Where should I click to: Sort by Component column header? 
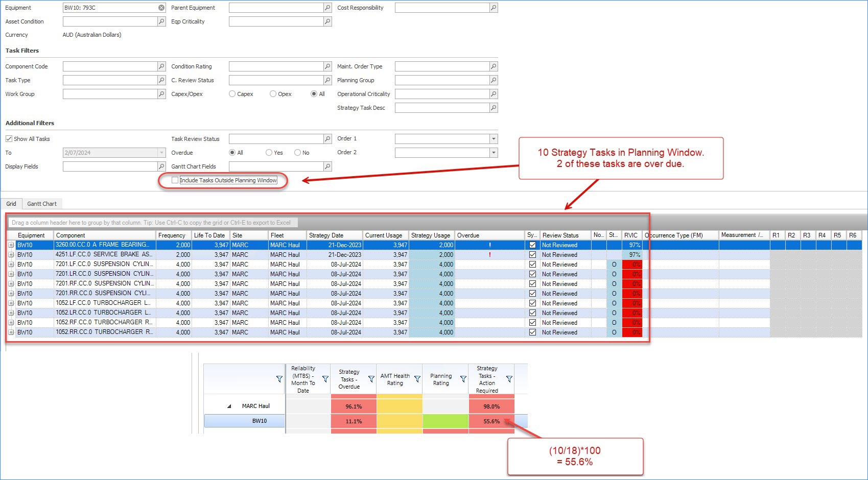105,235
